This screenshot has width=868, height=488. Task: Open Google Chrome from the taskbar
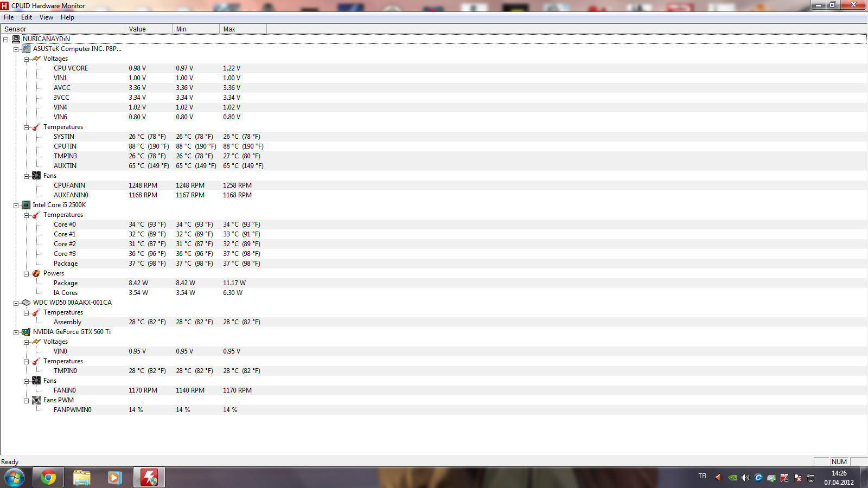coord(48,478)
